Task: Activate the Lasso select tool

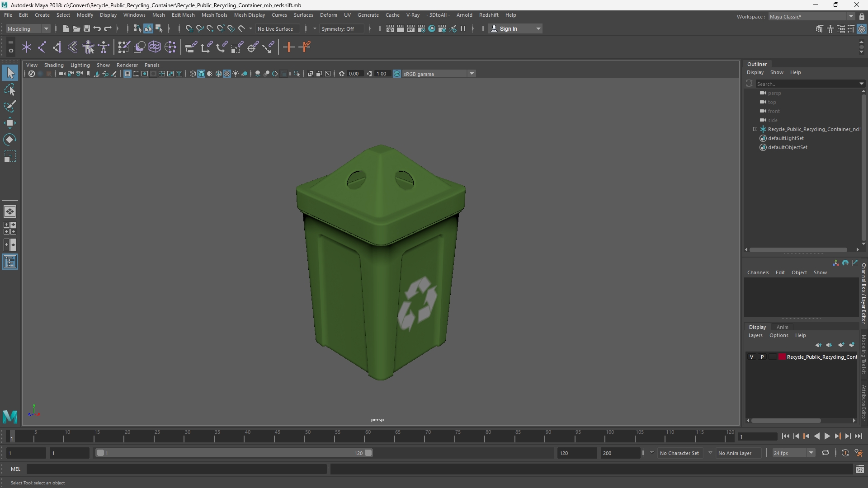Action: coord(10,89)
